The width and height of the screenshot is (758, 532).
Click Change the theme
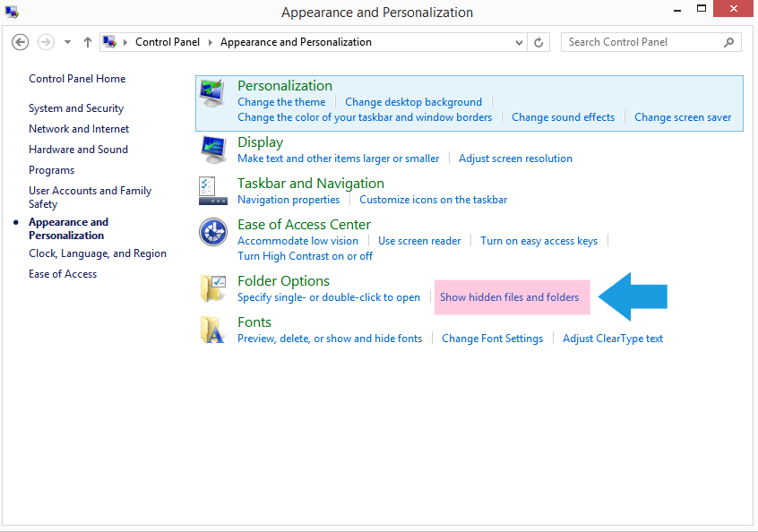[281, 102]
